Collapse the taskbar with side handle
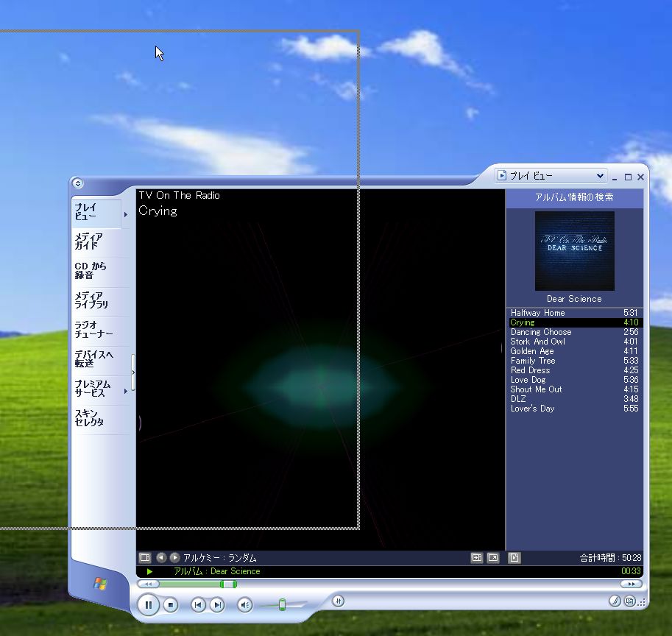Image resolution: width=672 pixels, height=636 pixels. coord(133,372)
